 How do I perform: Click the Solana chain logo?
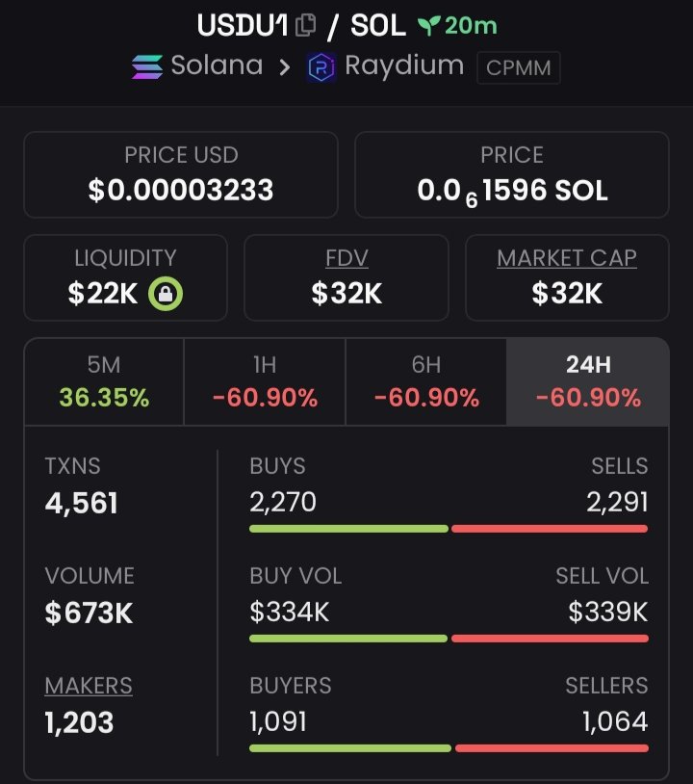(147, 66)
